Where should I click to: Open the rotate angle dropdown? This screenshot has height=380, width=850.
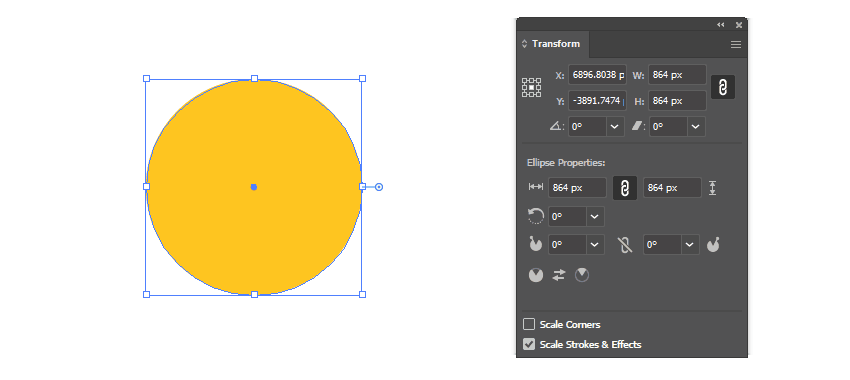click(615, 126)
